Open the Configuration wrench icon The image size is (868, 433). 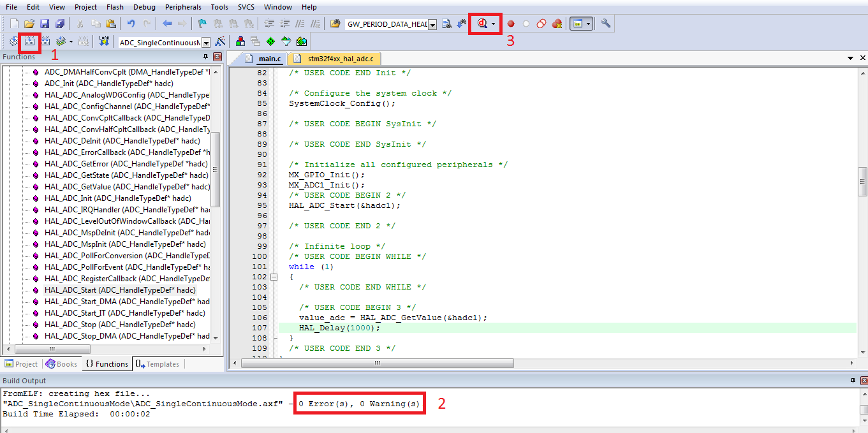605,24
